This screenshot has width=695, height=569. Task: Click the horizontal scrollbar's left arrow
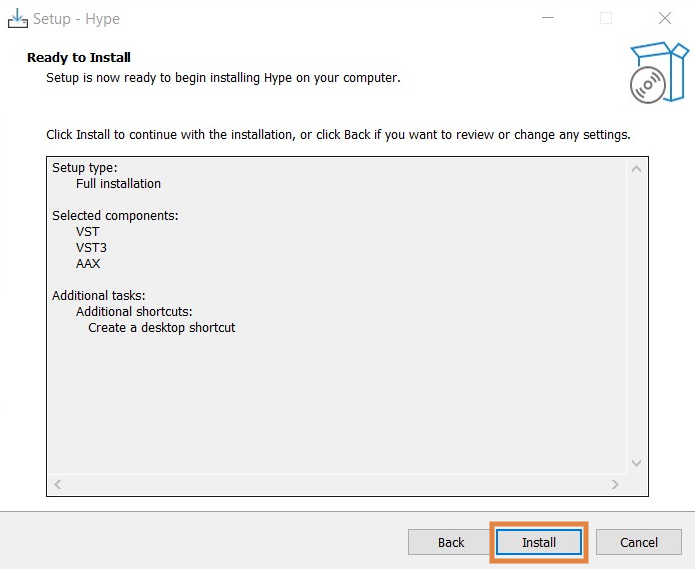pos(57,485)
